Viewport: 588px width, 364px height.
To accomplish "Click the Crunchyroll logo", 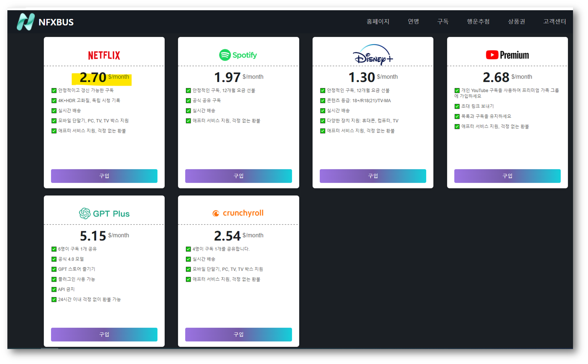I will click(238, 213).
